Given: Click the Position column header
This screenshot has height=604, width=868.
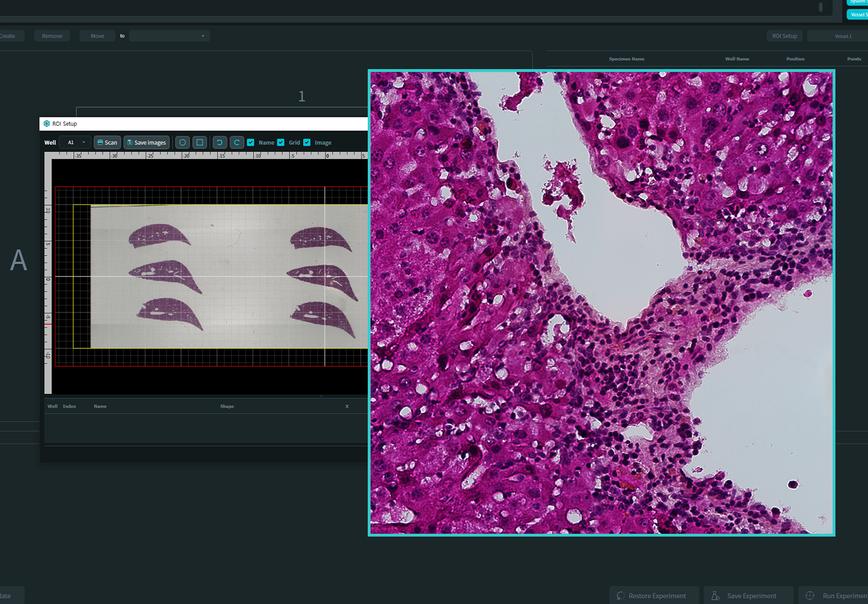Looking at the screenshot, I should (x=795, y=59).
